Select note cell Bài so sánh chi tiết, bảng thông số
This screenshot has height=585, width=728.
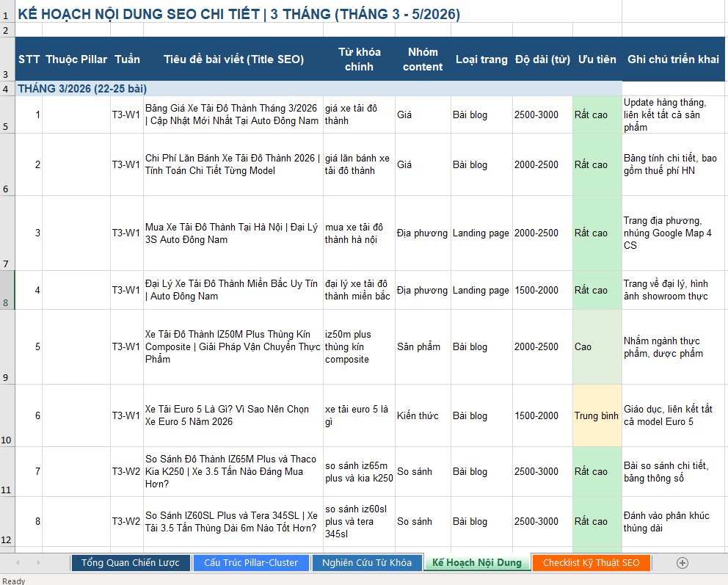coord(673,472)
